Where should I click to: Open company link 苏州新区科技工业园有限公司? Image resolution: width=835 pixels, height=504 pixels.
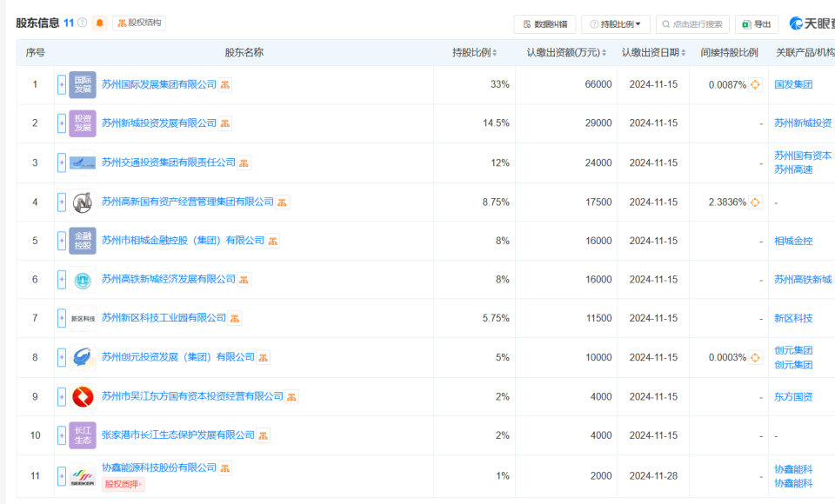[x=164, y=318]
